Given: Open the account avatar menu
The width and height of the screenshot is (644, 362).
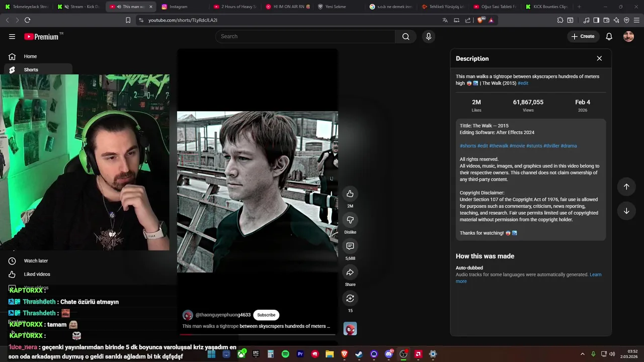Looking at the screenshot, I should coord(628,36).
